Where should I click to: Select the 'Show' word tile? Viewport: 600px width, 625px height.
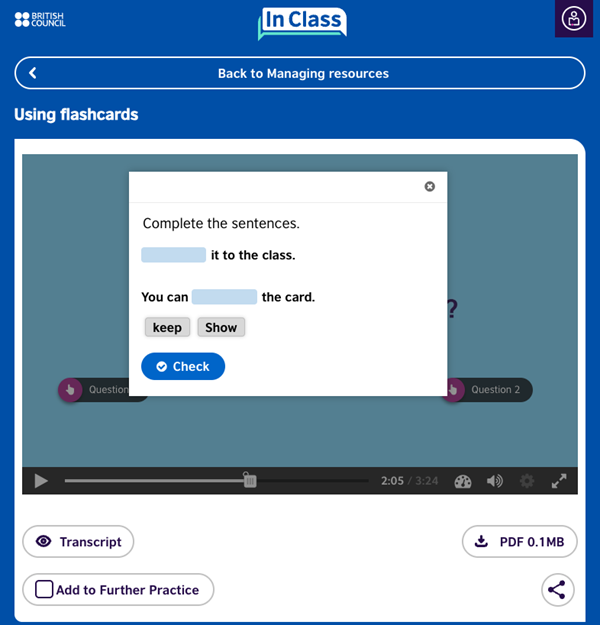tap(221, 327)
